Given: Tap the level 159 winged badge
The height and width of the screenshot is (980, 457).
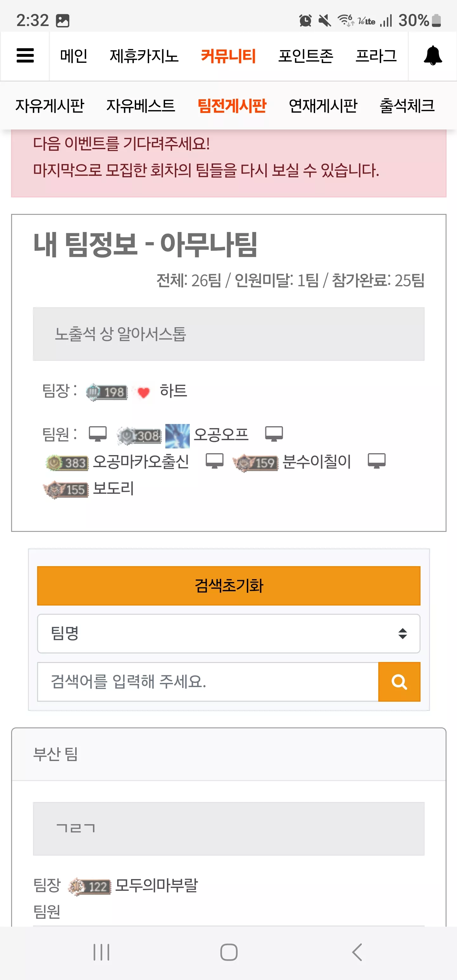Looking at the screenshot, I should click(255, 463).
